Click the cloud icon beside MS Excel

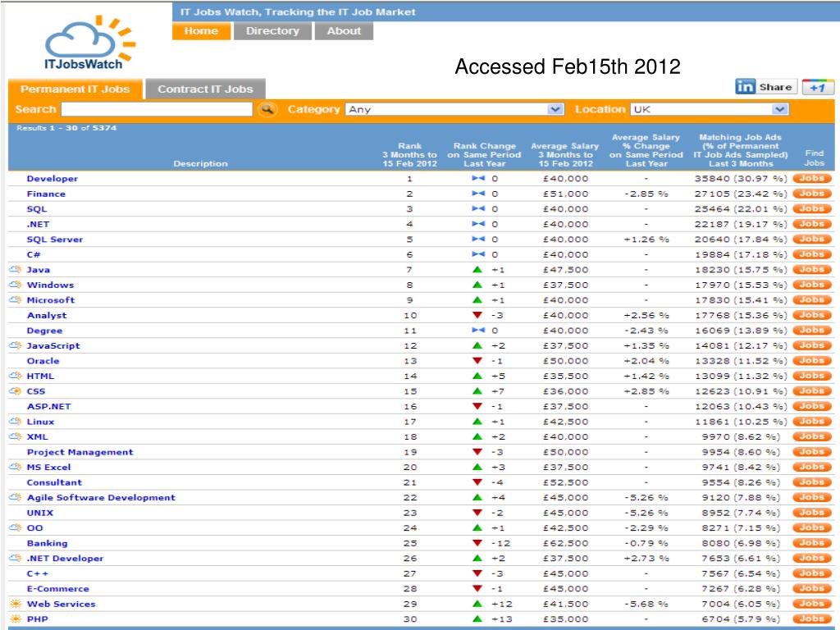tap(16, 467)
